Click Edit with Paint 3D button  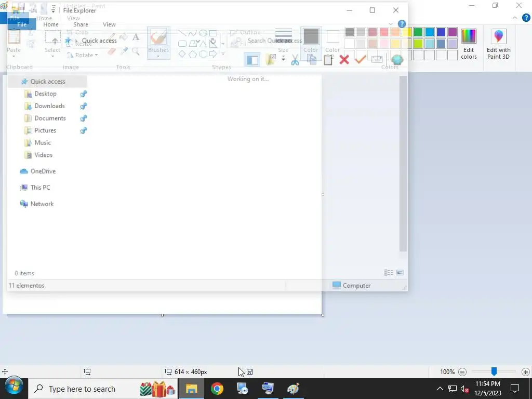[498, 44]
